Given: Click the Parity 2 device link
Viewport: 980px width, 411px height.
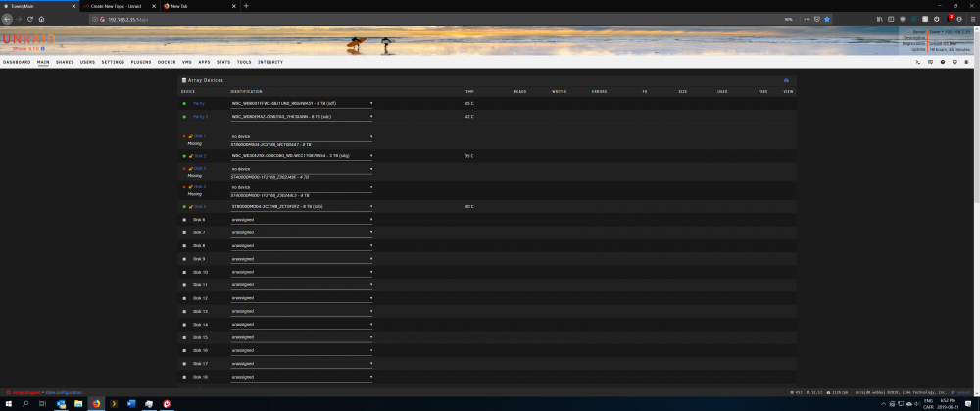Looking at the screenshot, I should [x=200, y=117].
